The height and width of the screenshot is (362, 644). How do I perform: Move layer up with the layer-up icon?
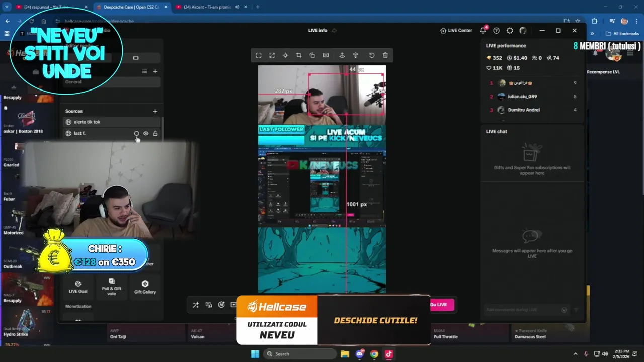pos(342,55)
